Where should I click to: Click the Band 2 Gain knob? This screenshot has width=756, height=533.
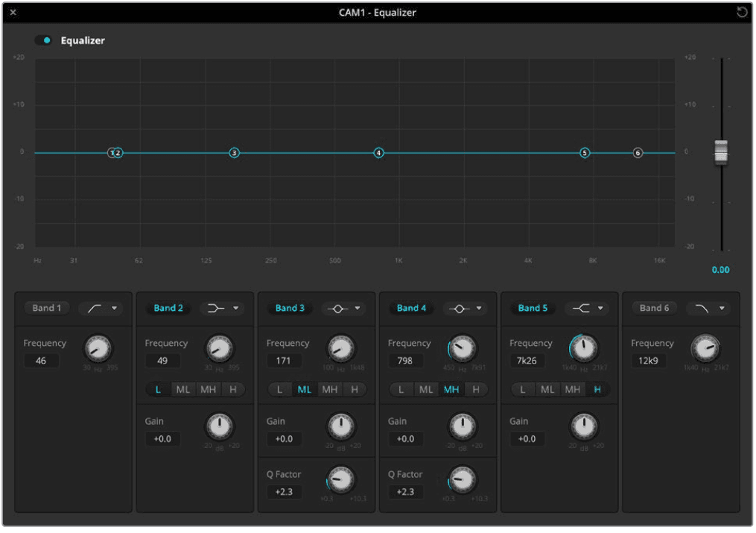point(220,428)
